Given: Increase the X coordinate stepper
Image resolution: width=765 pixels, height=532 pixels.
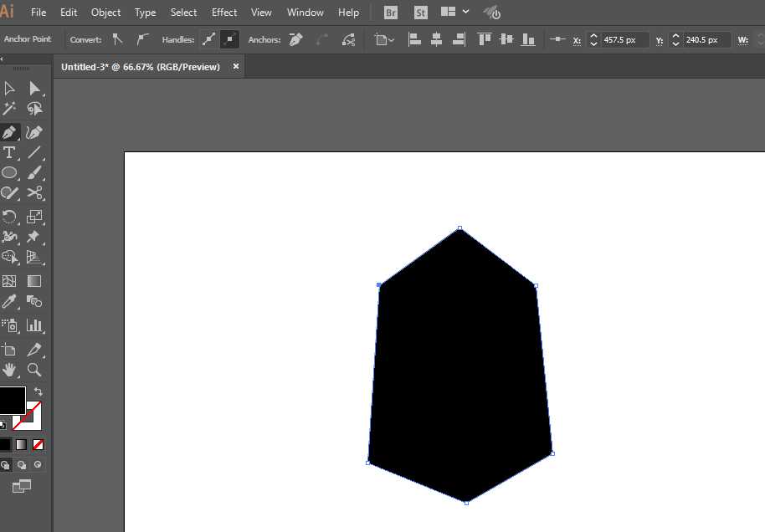Looking at the screenshot, I should pyautogui.click(x=593, y=36).
